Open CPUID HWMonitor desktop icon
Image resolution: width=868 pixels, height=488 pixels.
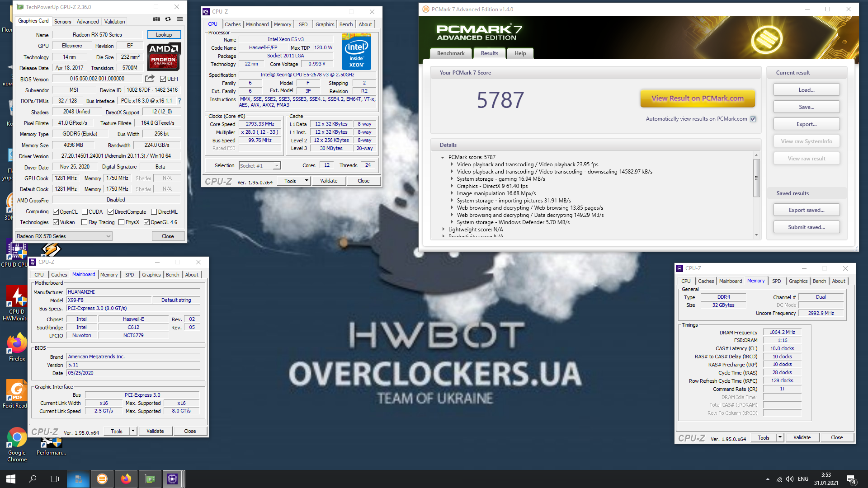[16, 304]
